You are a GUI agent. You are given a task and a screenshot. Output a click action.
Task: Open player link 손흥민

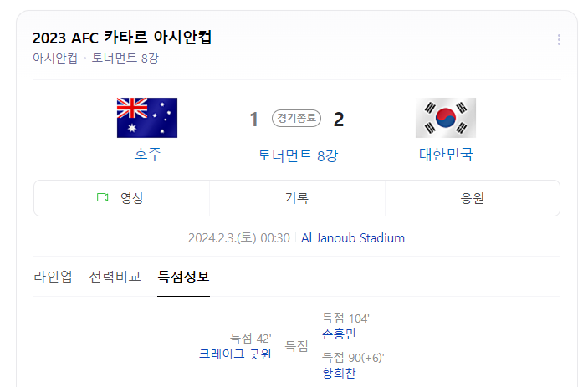(339, 334)
